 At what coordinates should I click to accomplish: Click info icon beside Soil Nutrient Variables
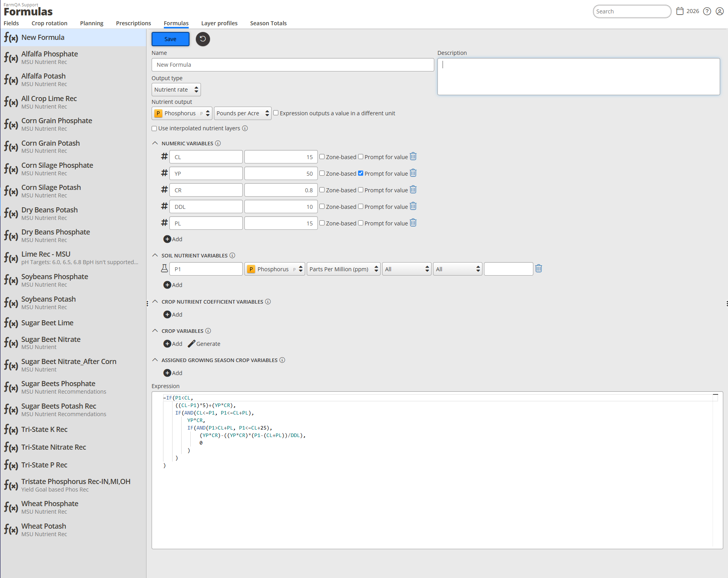232,255
